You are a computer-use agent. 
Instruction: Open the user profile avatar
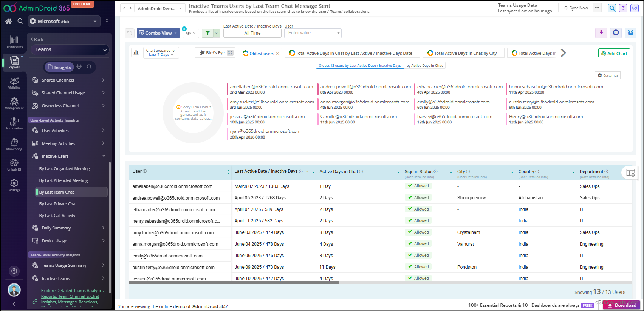14,290
